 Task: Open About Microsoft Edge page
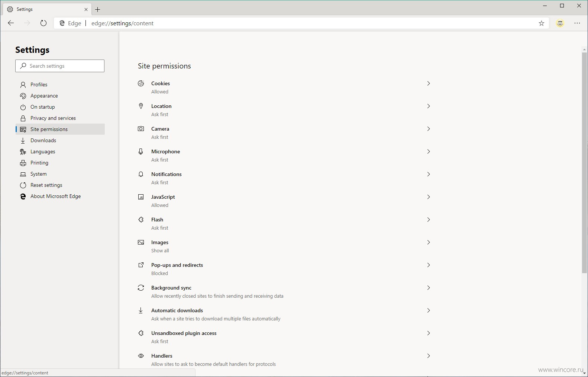click(x=60, y=196)
